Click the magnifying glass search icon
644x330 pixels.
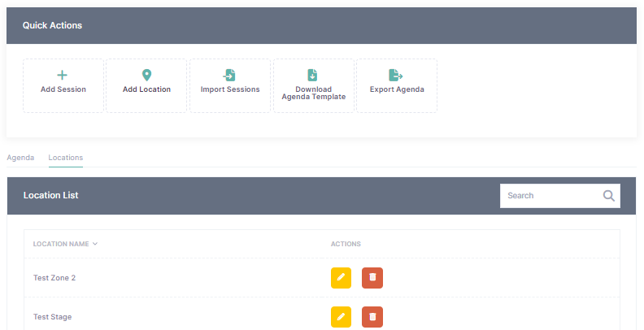coord(608,196)
